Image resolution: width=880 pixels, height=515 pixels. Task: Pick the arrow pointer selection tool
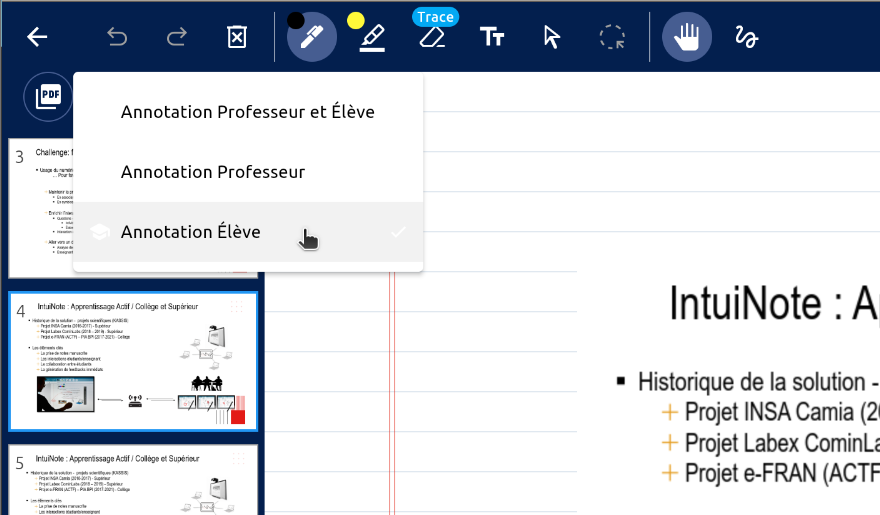click(x=551, y=37)
